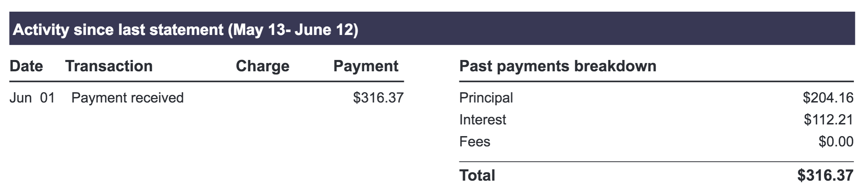
Task: Click the "Past payments breakdown" heading
Action: [x=558, y=66]
